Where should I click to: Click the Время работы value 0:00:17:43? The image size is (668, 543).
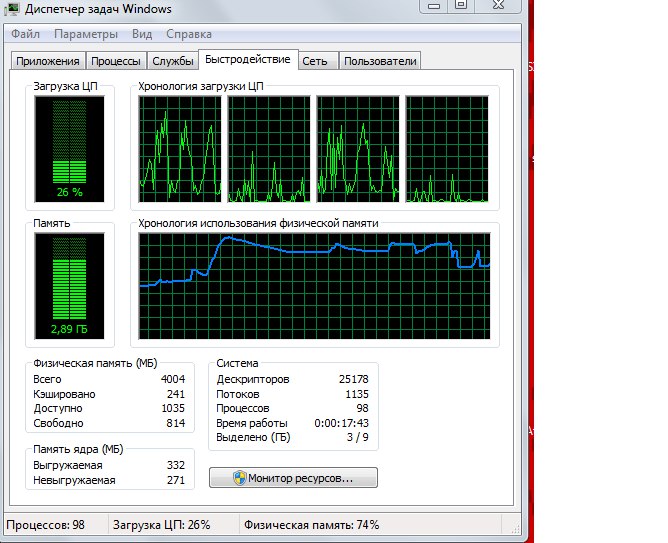click(342, 423)
